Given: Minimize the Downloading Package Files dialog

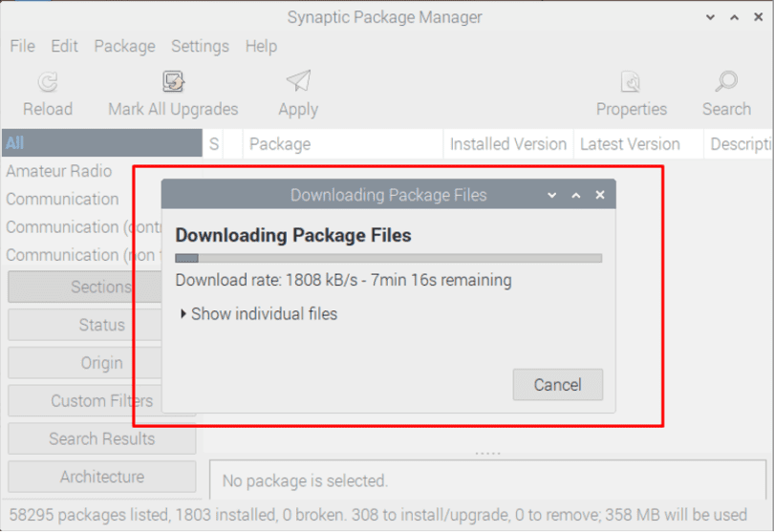Looking at the screenshot, I should click(x=552, y=196).
